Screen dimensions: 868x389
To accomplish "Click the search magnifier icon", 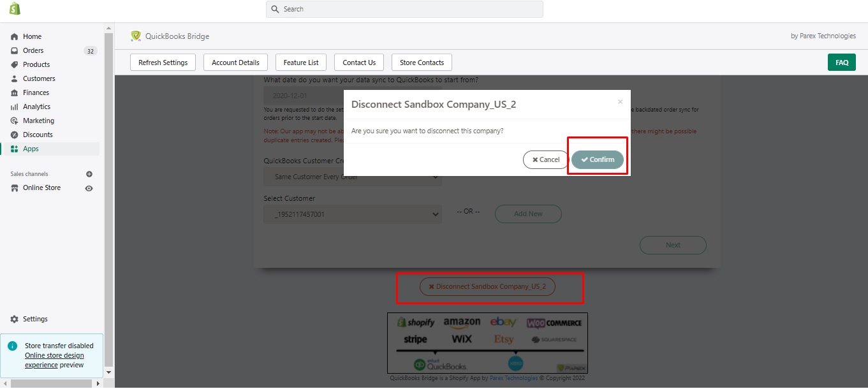I will click(275, 9).
